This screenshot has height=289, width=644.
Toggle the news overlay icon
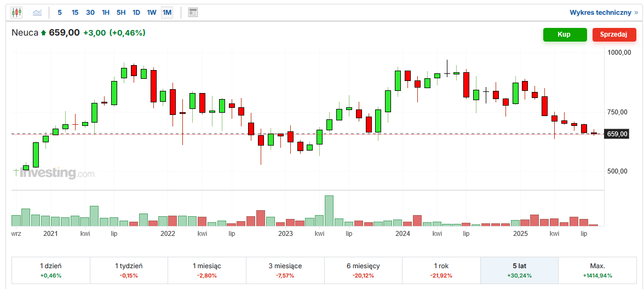(x=192, y=12)
